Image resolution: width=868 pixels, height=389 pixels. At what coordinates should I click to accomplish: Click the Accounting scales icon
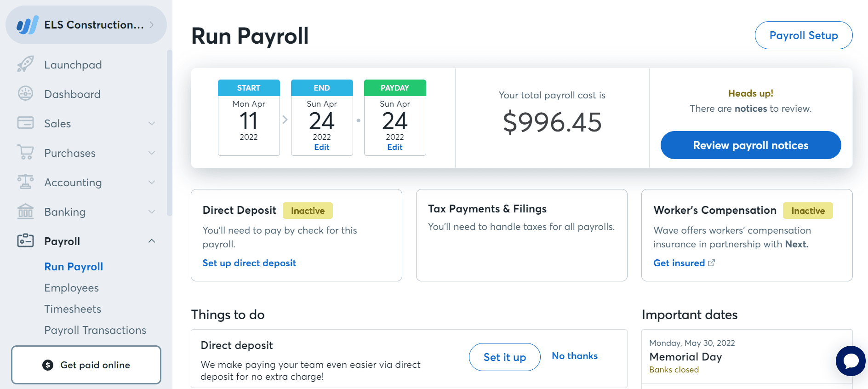pyautogui.click(x=25, y=182)
